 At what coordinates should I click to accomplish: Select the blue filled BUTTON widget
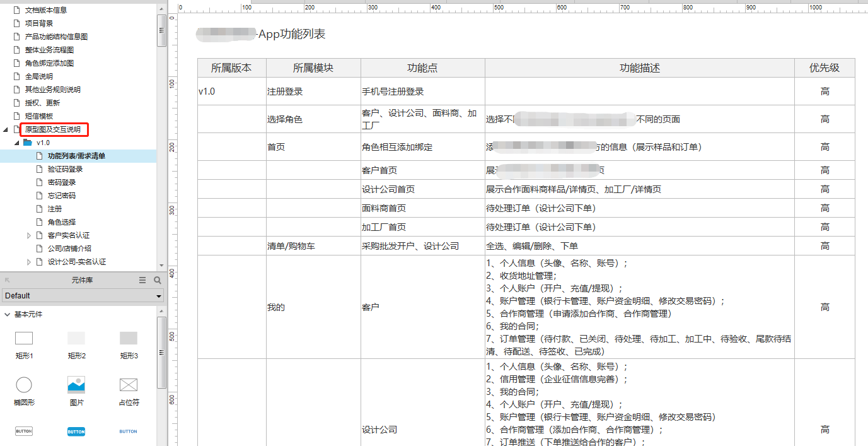(76, 431)
